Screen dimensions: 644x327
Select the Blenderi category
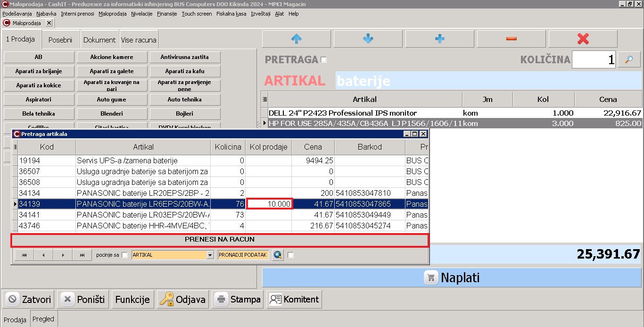112,114
